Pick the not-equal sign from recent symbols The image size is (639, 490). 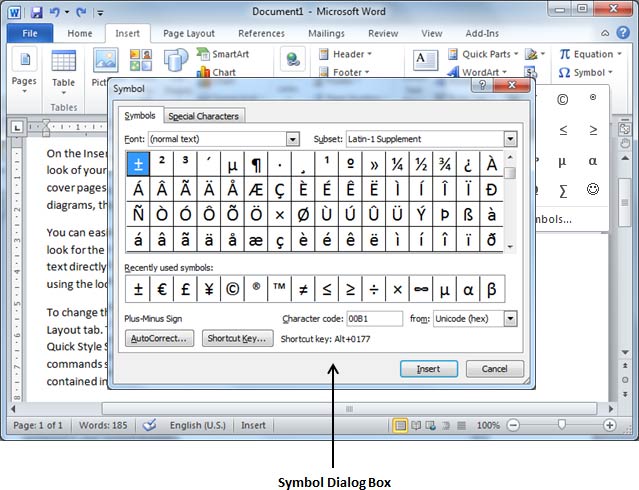coord(303,289)
